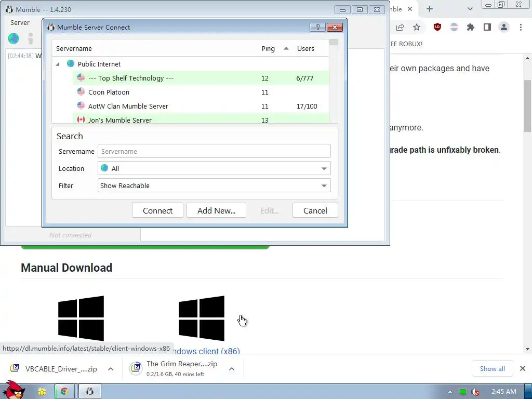Viewport: 532px width, 399px height.
Task: Open the file explorer taskbar icon
Action: [x=42, y=392]
